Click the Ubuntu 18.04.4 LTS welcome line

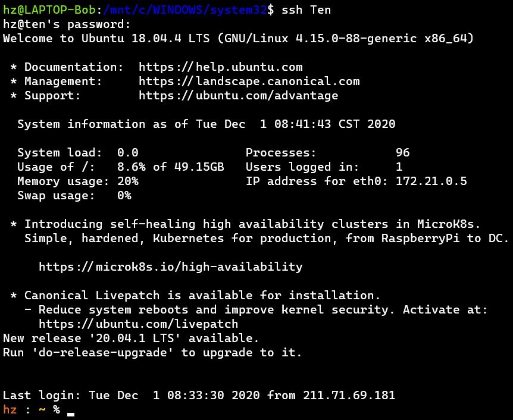pyautogui.click(x=239, y=39)
